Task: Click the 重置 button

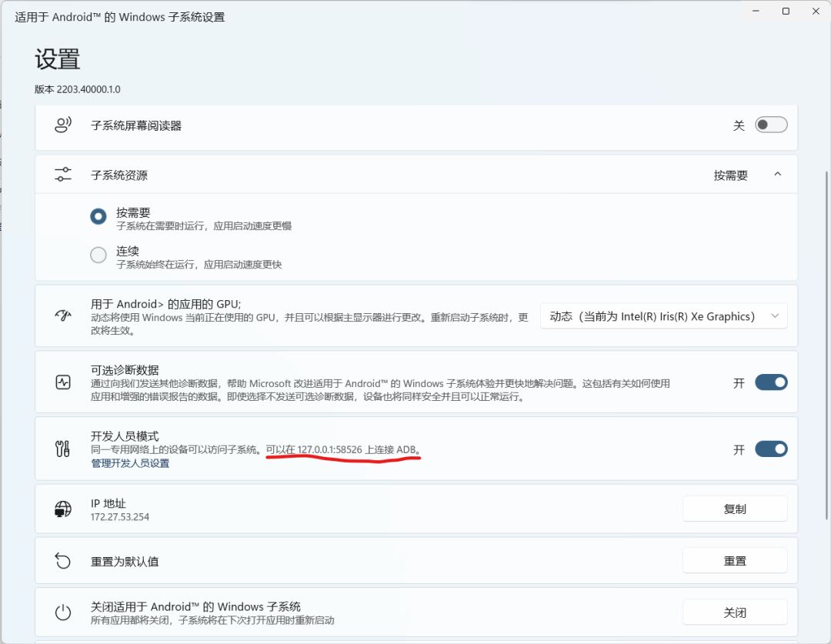Action: [x=735, y=561]
